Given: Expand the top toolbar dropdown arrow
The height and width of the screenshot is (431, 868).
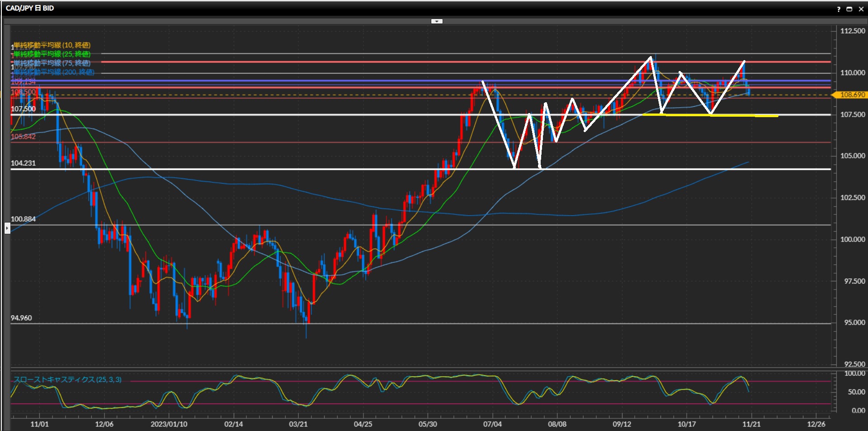Looking at the screenshot, I should [437, 21].
